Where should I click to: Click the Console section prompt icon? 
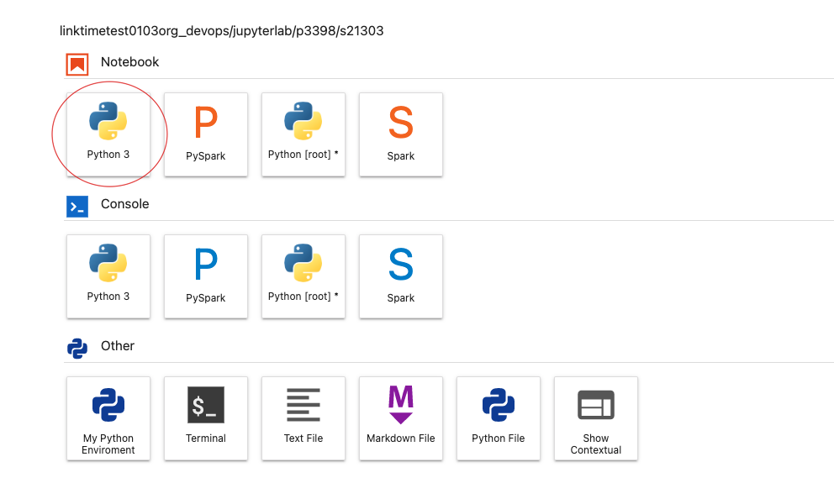(x=77, y=207)
